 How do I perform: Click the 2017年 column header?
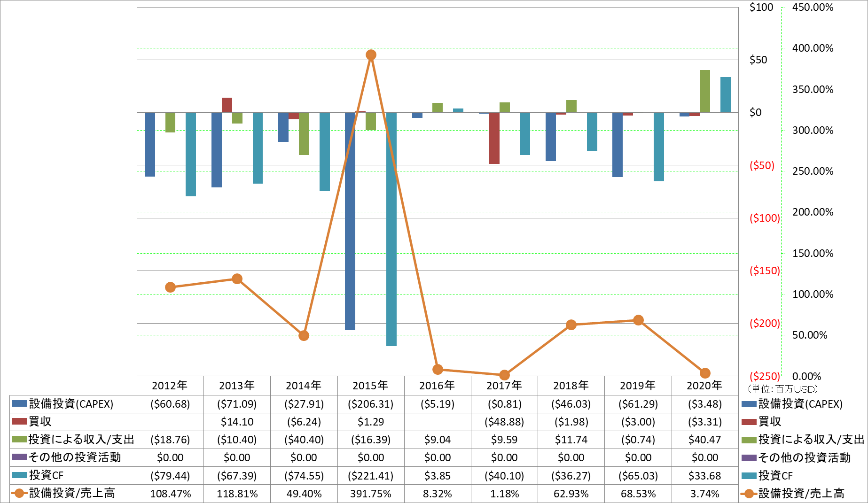(x=504, y=386)
